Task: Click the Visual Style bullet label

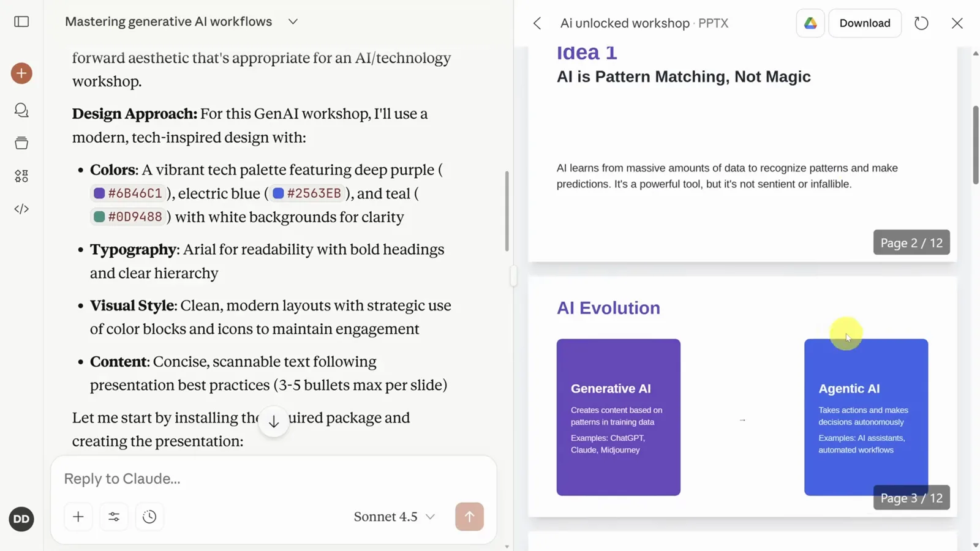Action: tap(133, 305)
